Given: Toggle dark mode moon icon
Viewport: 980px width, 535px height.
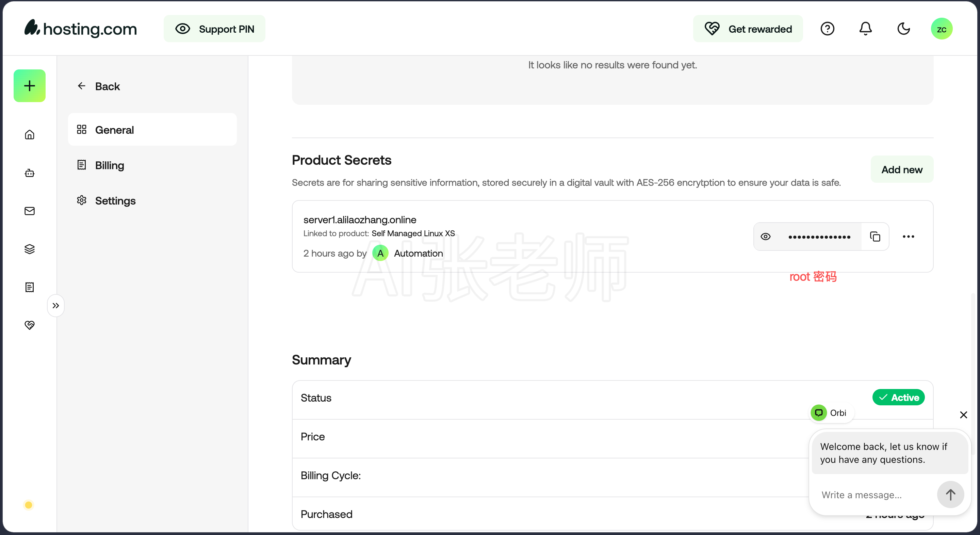Looking at the screenshot, I should pos(903,29).
